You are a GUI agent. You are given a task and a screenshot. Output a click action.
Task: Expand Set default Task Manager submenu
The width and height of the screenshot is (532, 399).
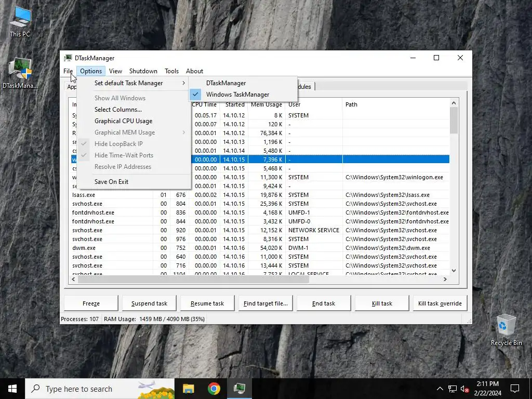pyautogui.click(x=134, y=83)
